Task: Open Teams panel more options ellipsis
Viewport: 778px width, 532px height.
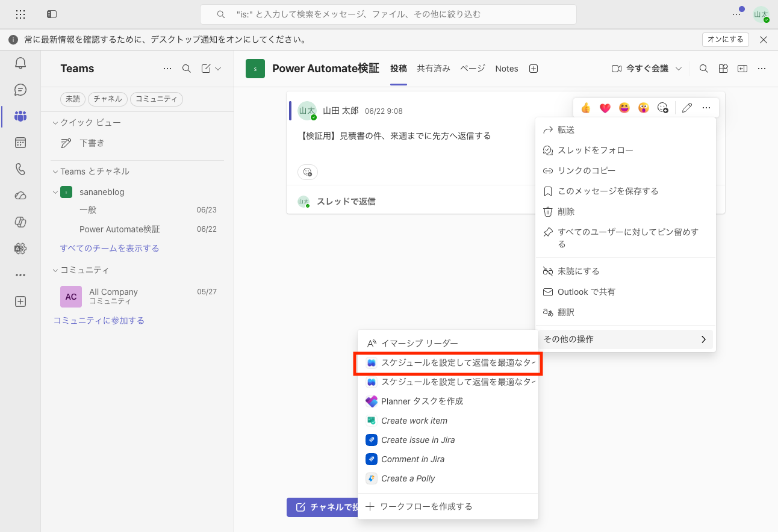Action: [x=167, y=69]
